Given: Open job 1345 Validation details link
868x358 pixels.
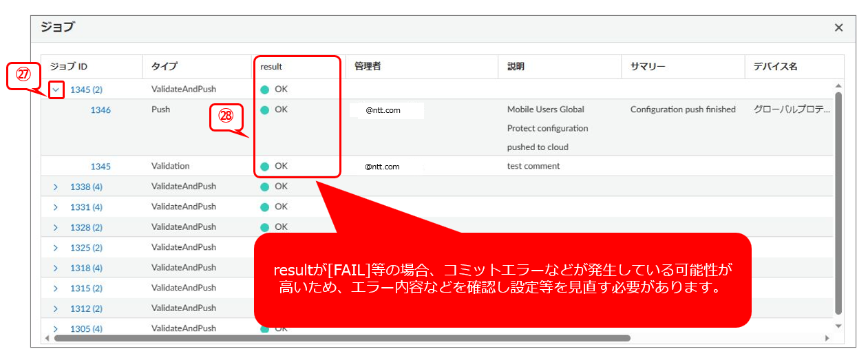Looking at the screenshot, I should coord(100,167).
